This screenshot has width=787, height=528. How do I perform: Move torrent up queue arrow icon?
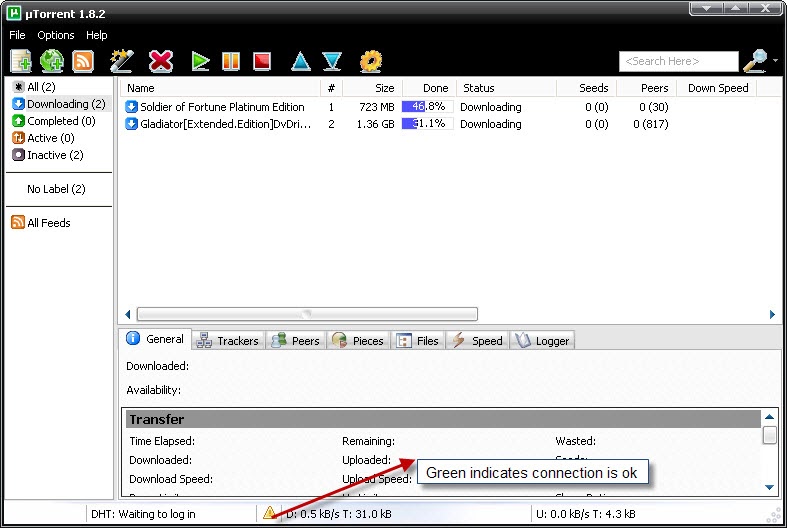301,61
